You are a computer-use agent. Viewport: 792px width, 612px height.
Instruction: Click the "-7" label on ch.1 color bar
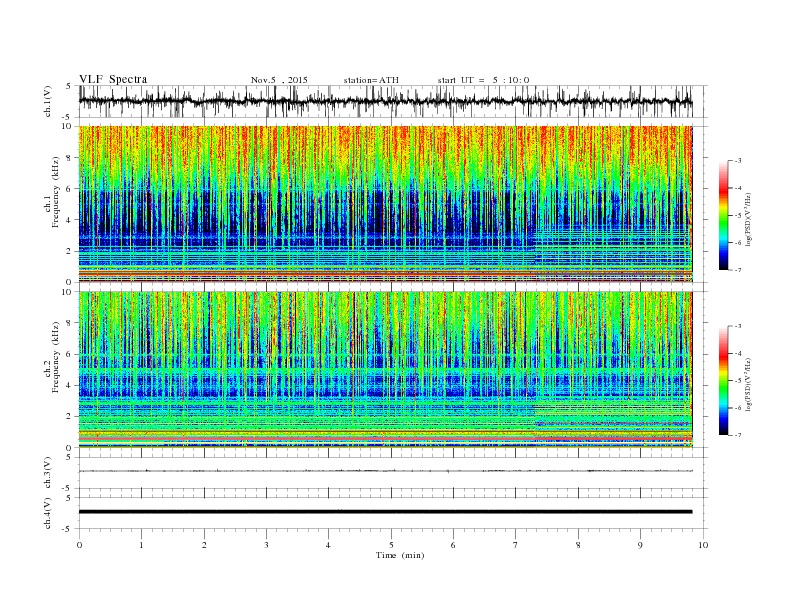click(738, 270)
